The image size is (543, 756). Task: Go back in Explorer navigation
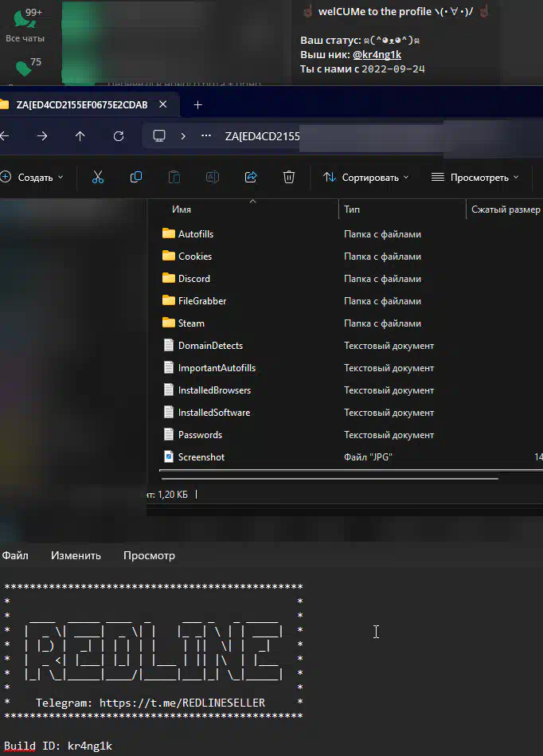pos(5,136)
